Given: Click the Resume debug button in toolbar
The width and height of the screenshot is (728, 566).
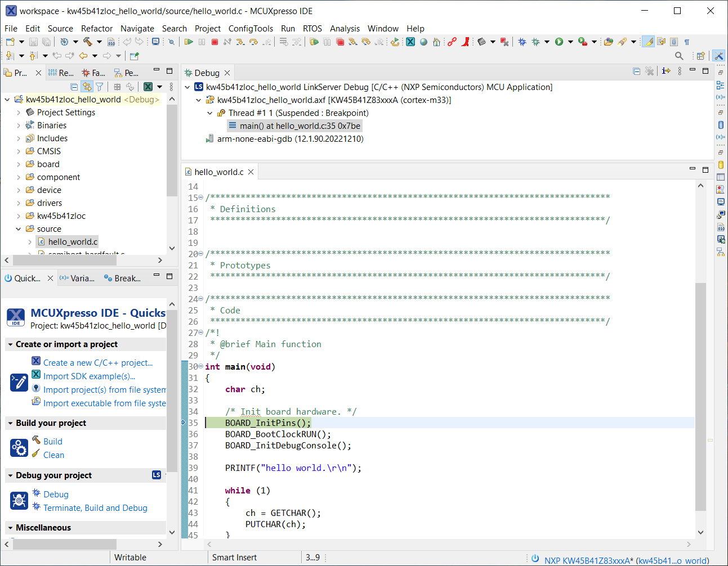Looking at the screenshot, I should pyautogui.click(x=189, y=42).
